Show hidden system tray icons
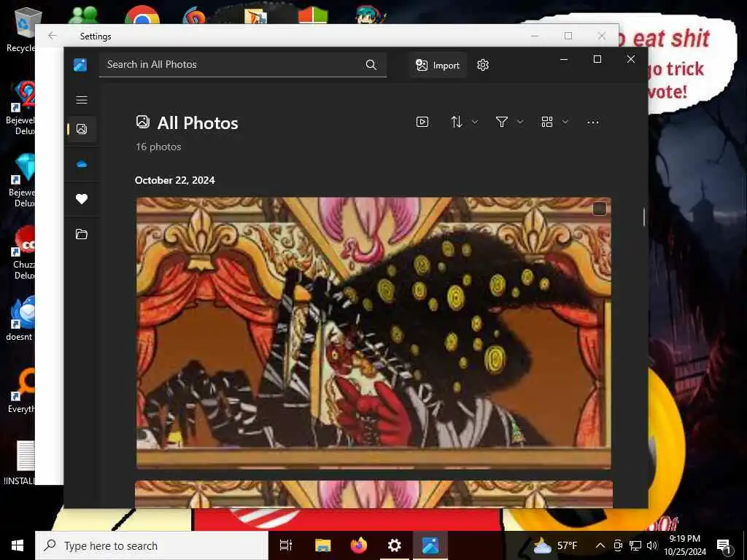 point(600,545)
